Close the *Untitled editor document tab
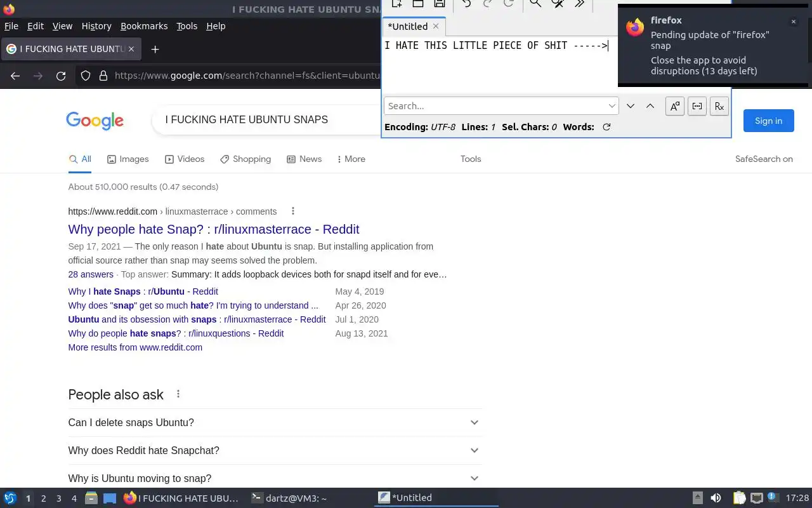The height and width of the screenshot is (508, 812). [x=436, y=26]
